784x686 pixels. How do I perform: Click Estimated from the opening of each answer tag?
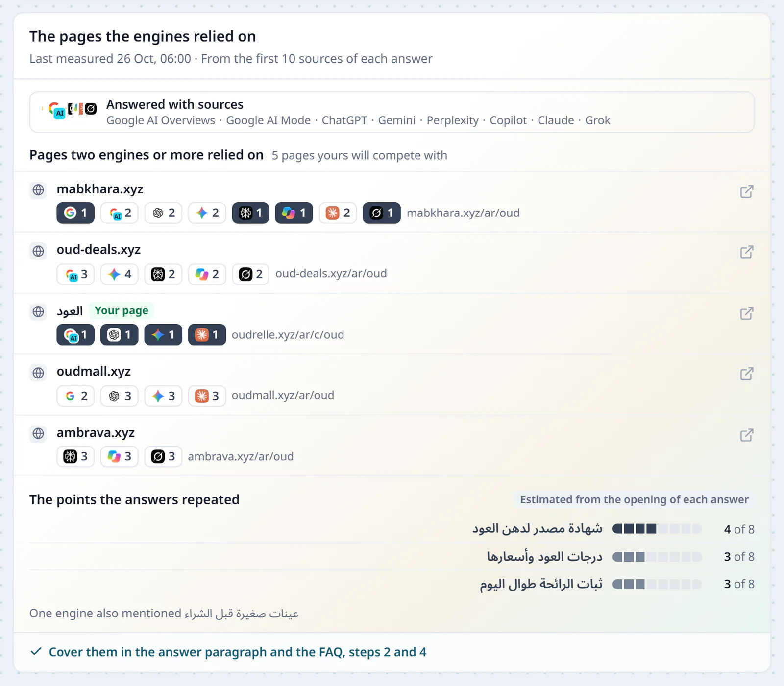[x=634, y=499]
